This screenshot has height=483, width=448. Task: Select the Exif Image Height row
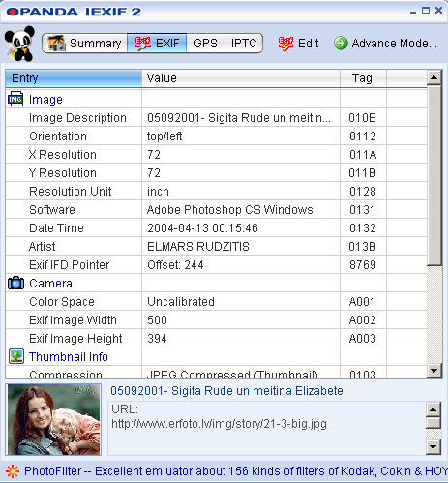(216, 338)
